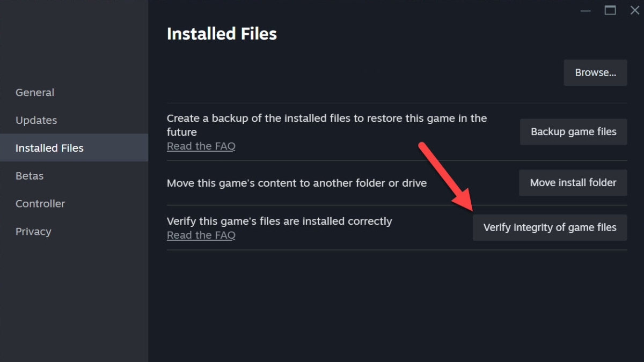Go to the Betas section

pyautogui.click(x=30, y=176)
